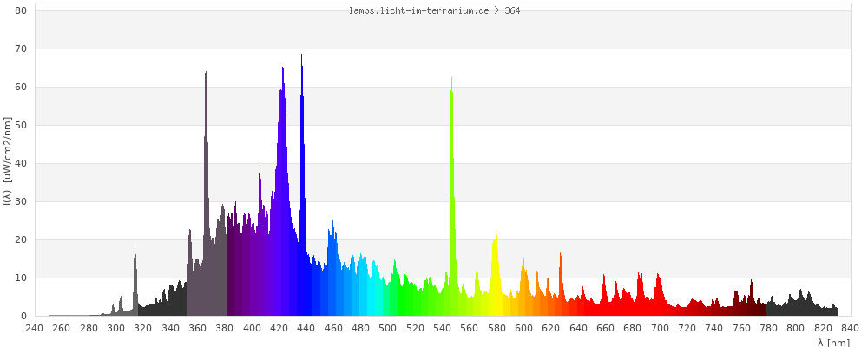Viewport: 868px width, 347px height.
Task: Click the y-axis tick label 10
Action: click(x=21, y=278)
